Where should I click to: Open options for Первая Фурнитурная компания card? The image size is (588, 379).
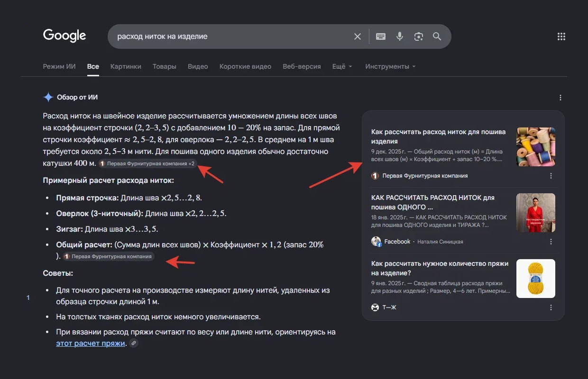551,176
